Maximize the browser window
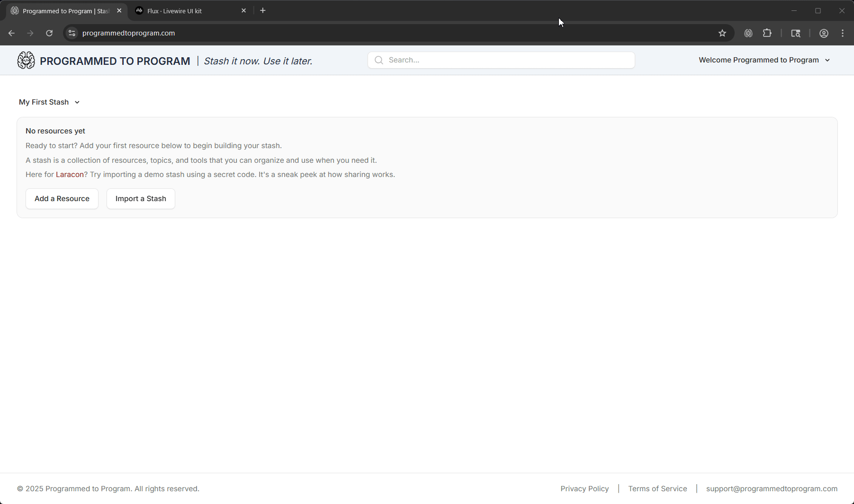The height and width of the screenshot is (504, 854). (818, 10)
